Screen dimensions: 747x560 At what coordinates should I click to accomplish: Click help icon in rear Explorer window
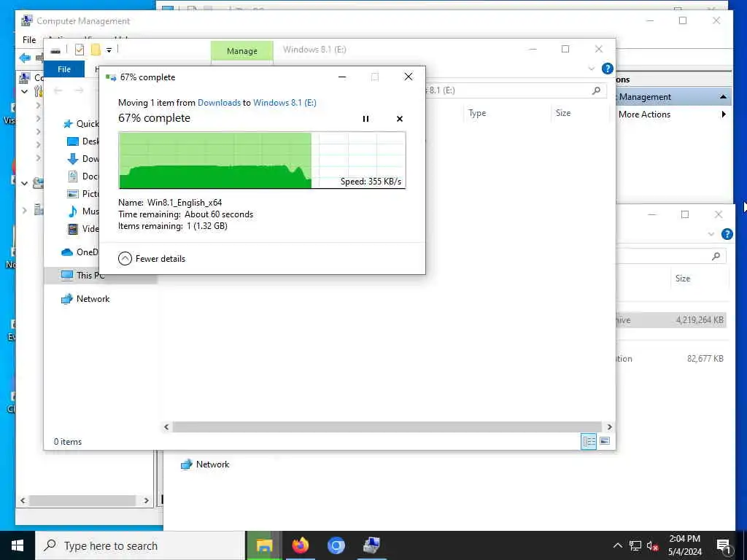tap(727, 234)
